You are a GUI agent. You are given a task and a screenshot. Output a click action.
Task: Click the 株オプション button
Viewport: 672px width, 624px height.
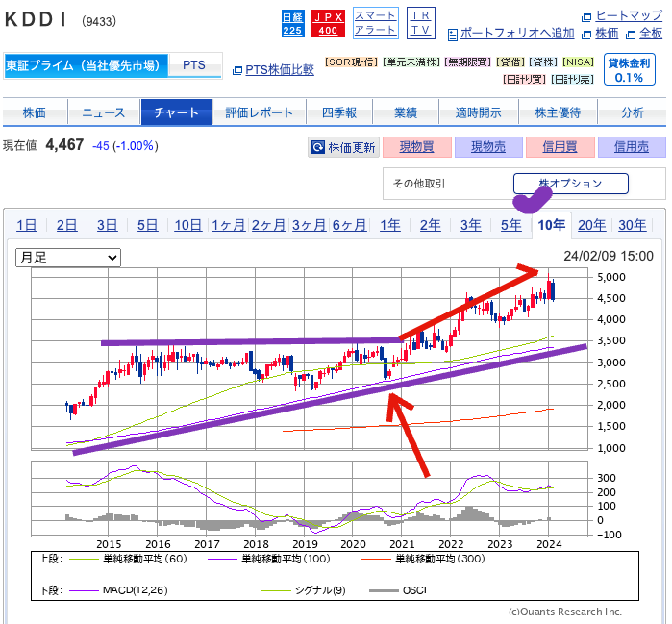pyautogui.click(x=570, y=184)
